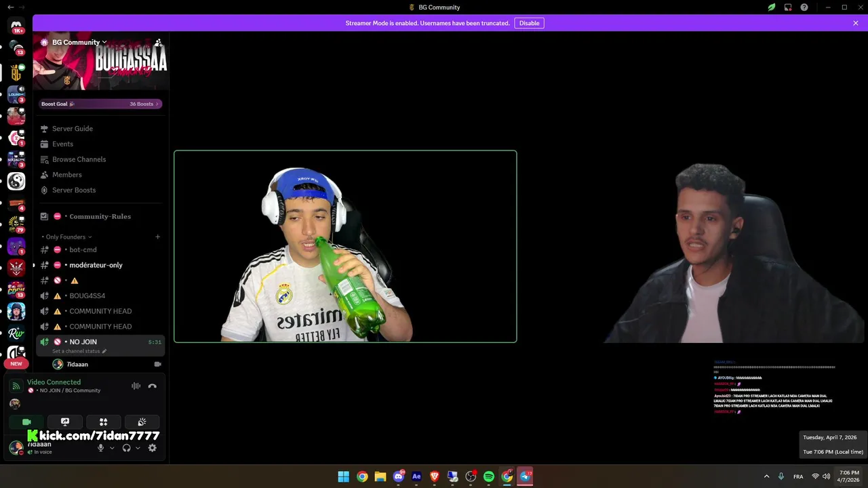The width and height of the screenshot is (868, 488).
Task: Open the soundboard button in voice panel
Action: [x=142, y=422]
